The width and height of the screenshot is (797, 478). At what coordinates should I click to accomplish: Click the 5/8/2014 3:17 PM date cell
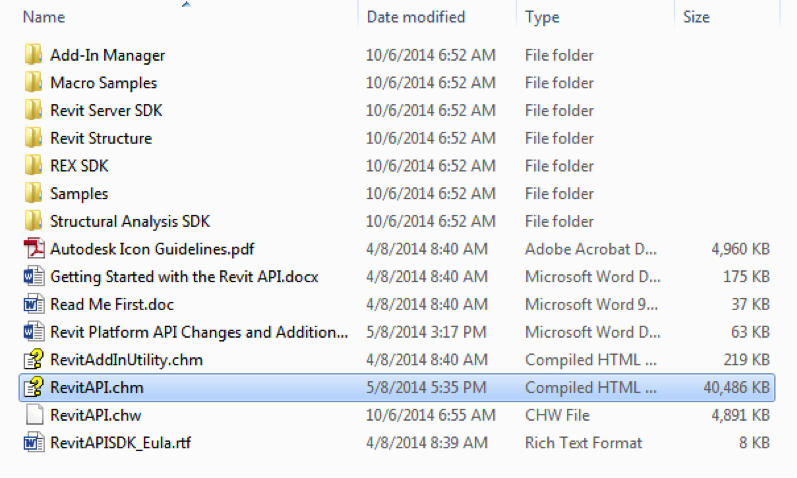(x=426, y=332)
